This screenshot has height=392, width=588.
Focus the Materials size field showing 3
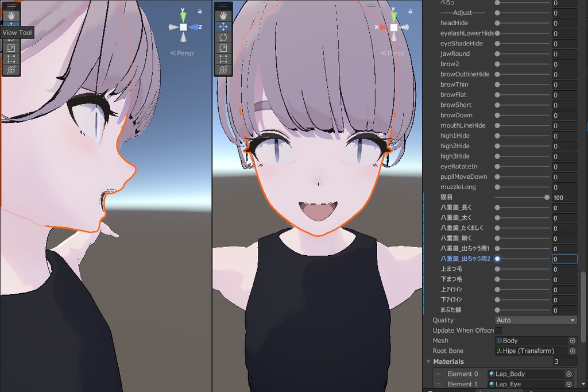point(564,362)
